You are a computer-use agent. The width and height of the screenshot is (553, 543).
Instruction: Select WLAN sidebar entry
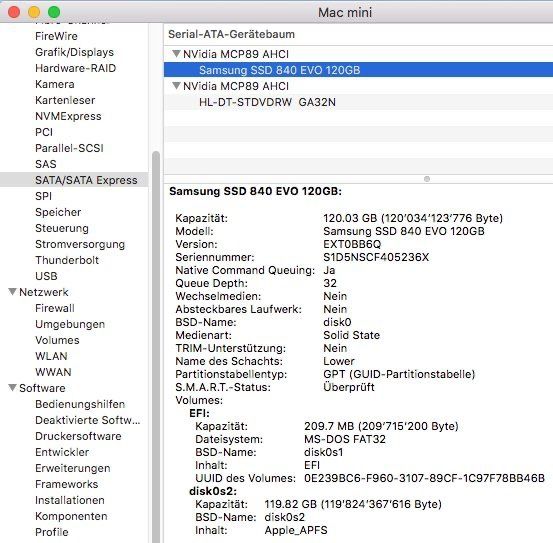51,356
